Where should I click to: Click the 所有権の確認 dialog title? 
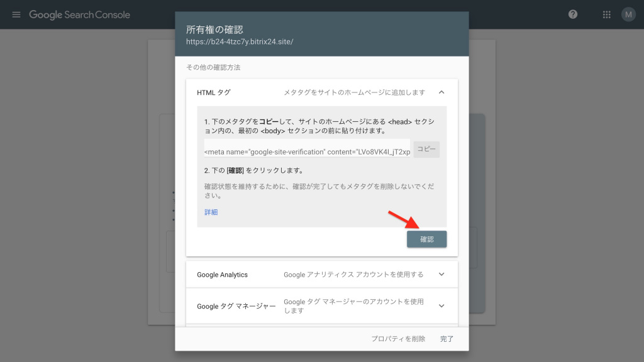click(214, 30)
